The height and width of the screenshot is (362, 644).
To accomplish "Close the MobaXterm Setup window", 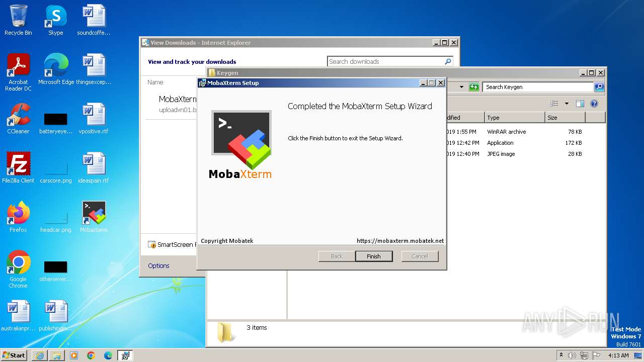I will 441,83.
